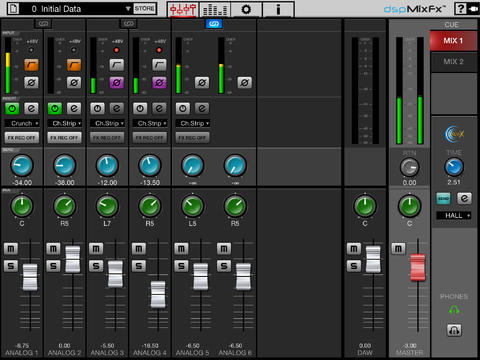Open the Crunch effect type dropdown
Screen dimensions: 480x360
click(22, 123)
